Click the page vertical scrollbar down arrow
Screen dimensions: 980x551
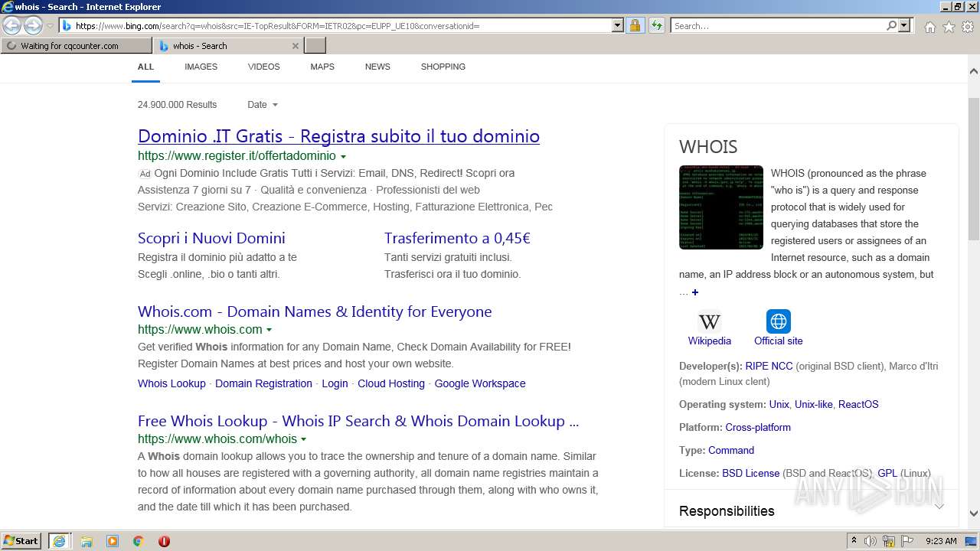click(x=974, y=514)
